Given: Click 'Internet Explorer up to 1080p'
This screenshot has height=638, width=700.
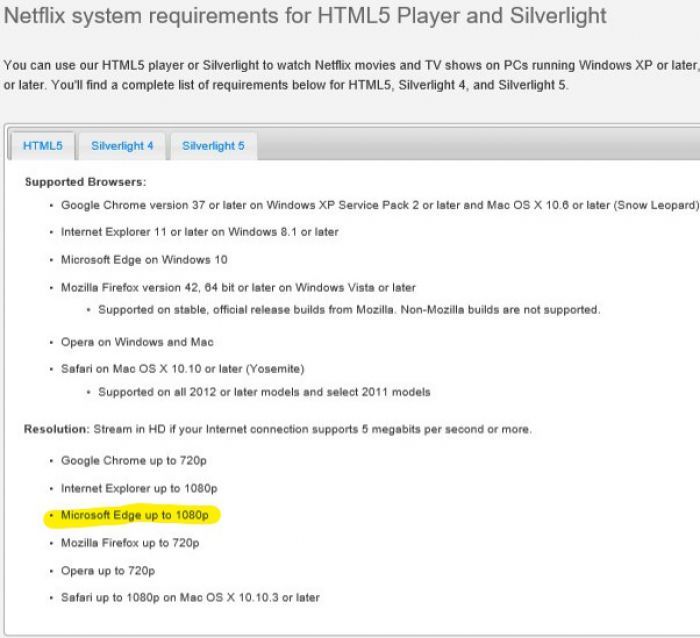Looking at the screenshot, I should pos(139,488).
